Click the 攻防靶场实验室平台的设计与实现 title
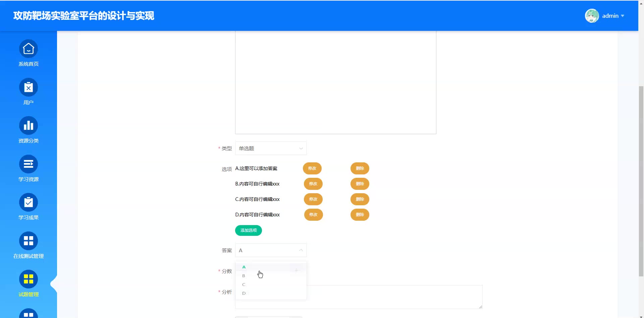This screenshot has width=644, height=318. 84,16
